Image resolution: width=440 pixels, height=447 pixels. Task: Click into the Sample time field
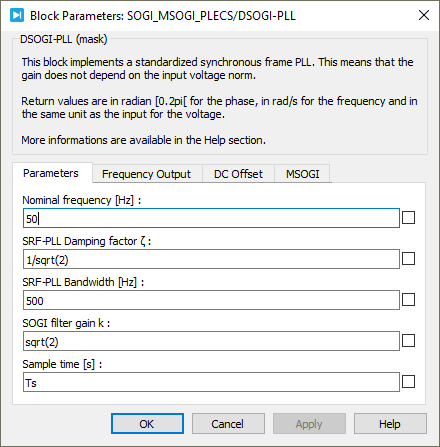pyautogui.click(x=211, y=382)
